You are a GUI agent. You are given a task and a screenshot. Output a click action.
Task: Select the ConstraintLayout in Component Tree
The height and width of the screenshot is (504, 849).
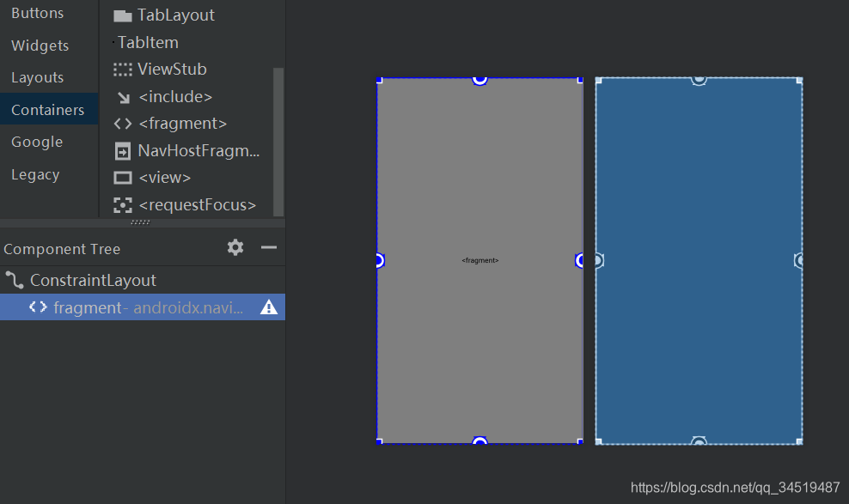click(93, 279)
